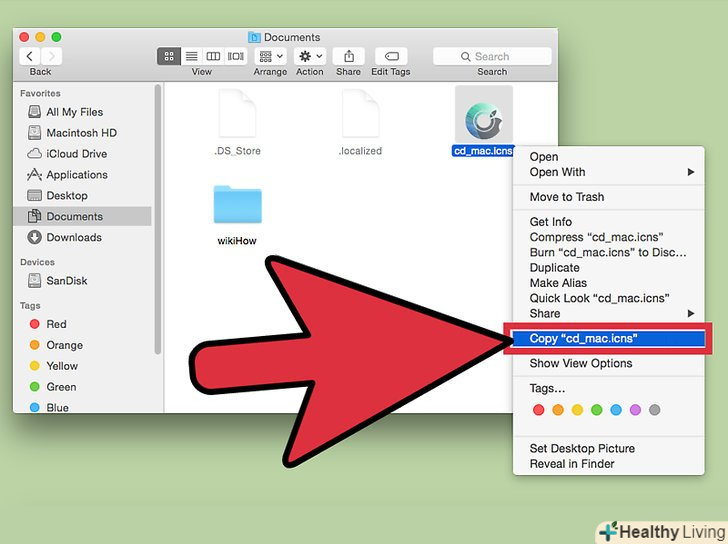
Task: Select the cd_mac.icns file icon
Action: click(483, 115)
